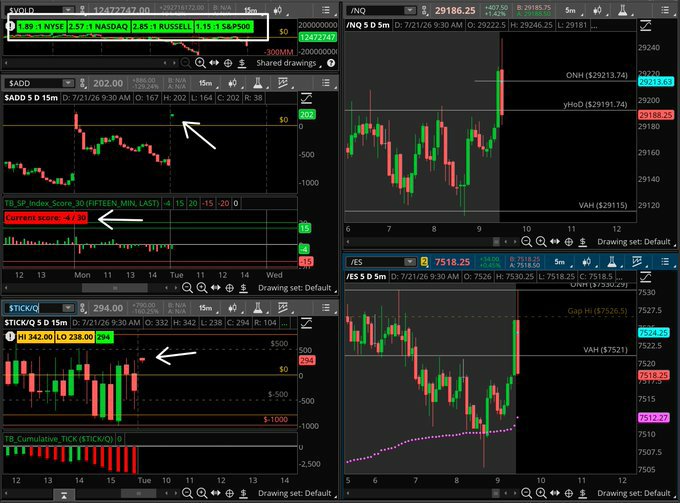Open Drawing set: Default menu on $TICK/Q chart

pos(297,493)
